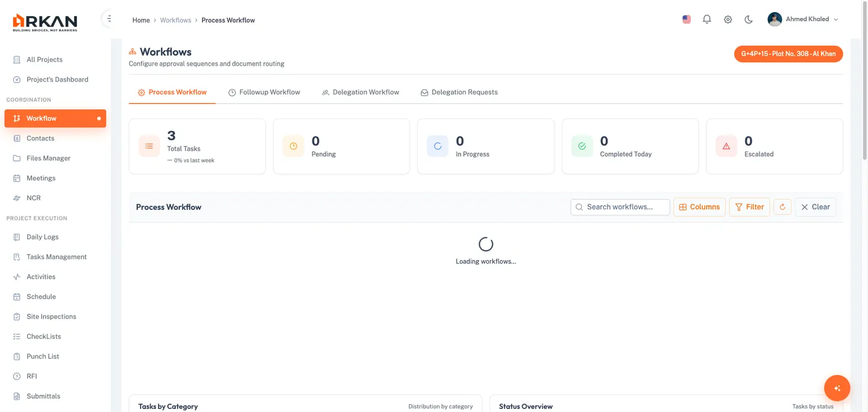
Task: Click the ARKAN logo
Action: click(x=45, y=21)
